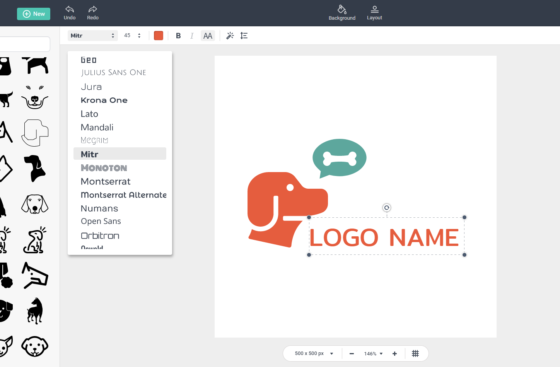Open the line spacing options

coord(244,36)
